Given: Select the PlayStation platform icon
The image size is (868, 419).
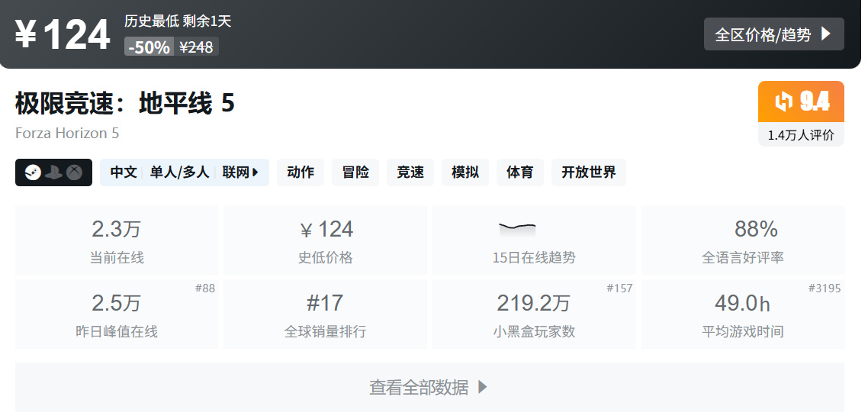Looking at the screenshot, I should [53, 172].
